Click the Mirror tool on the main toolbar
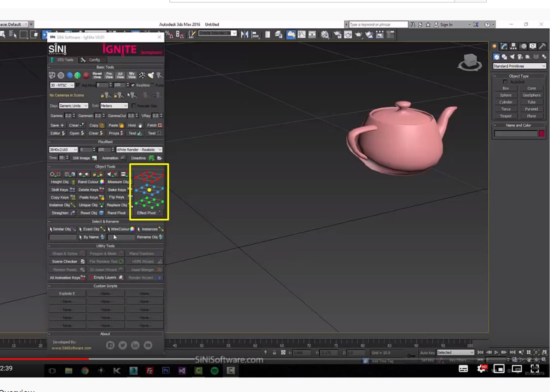Image resolution: width=550 pixels, height=392 pixels. pyautogui.click(x=244, y=35)
